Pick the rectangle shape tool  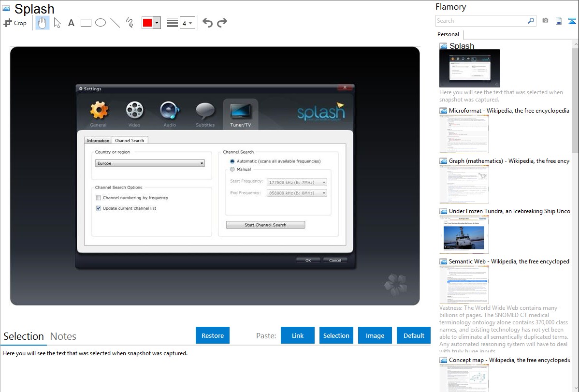pyautogui.click(x=86, y=23)
